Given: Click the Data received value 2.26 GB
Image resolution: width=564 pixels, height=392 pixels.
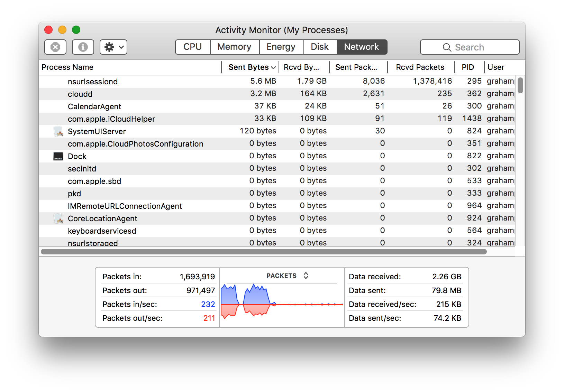Looking at the screenshot, I should 447,277.
